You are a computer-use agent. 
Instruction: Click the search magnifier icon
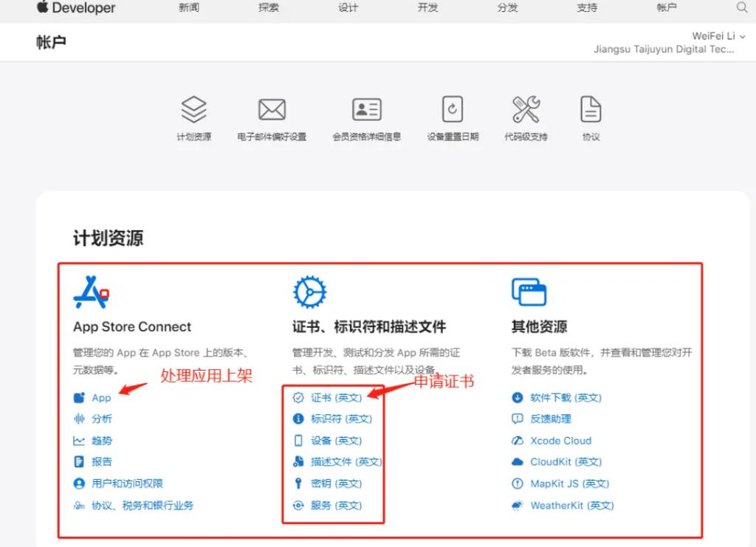click(x=741, y=7)
